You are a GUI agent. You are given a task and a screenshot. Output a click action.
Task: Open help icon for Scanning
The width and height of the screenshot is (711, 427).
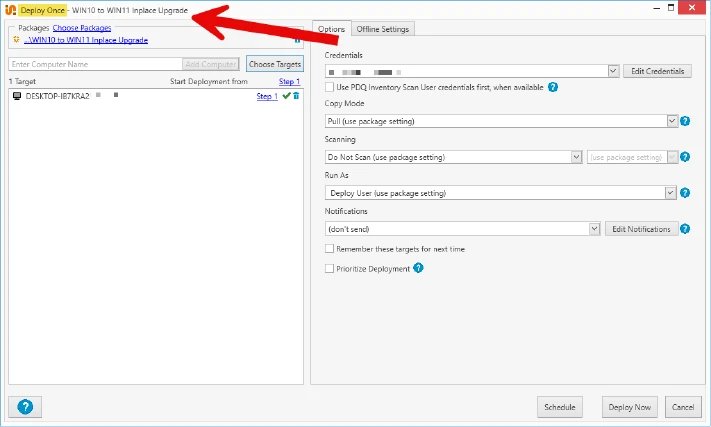(x=685, y=157)
